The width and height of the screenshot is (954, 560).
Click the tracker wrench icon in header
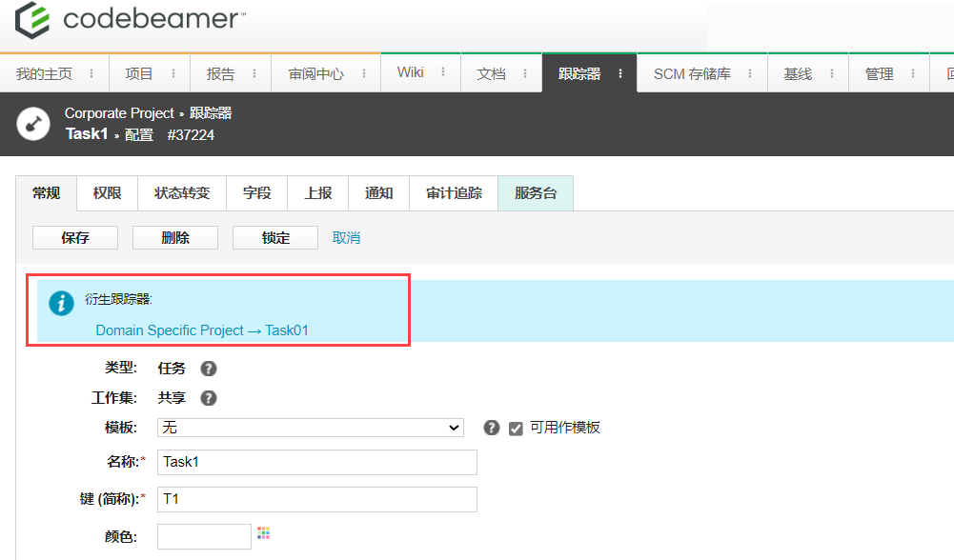(x=33, y=124)
